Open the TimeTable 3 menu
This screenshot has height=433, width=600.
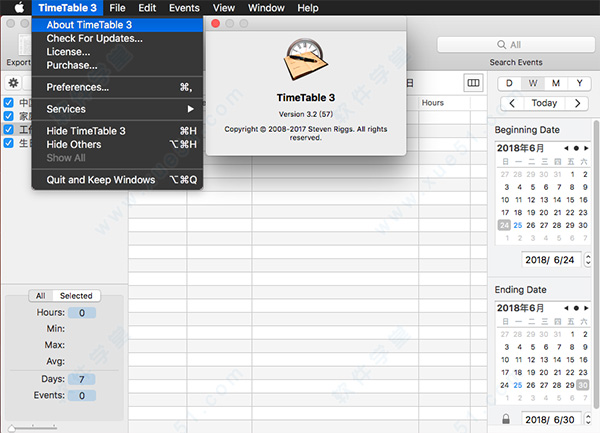(x=67, y=8)
